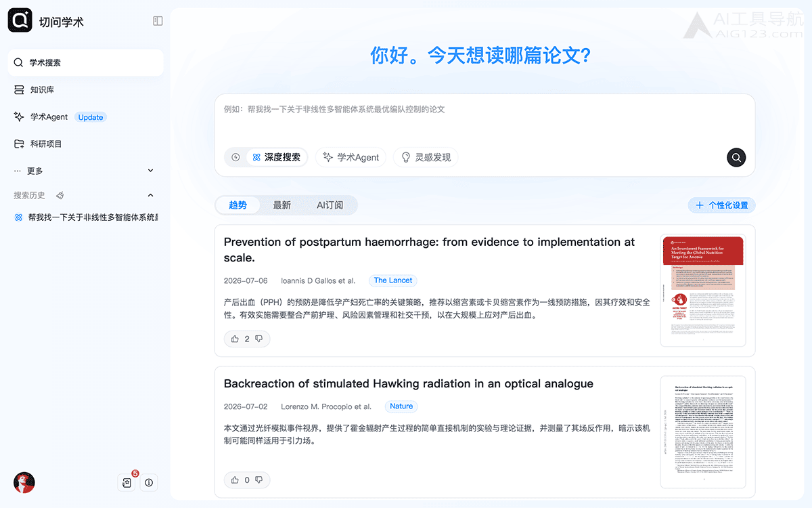The width and height of the screenshot is (812, 508).
Task: Select 深度搜索 mode
Action: 276,157
